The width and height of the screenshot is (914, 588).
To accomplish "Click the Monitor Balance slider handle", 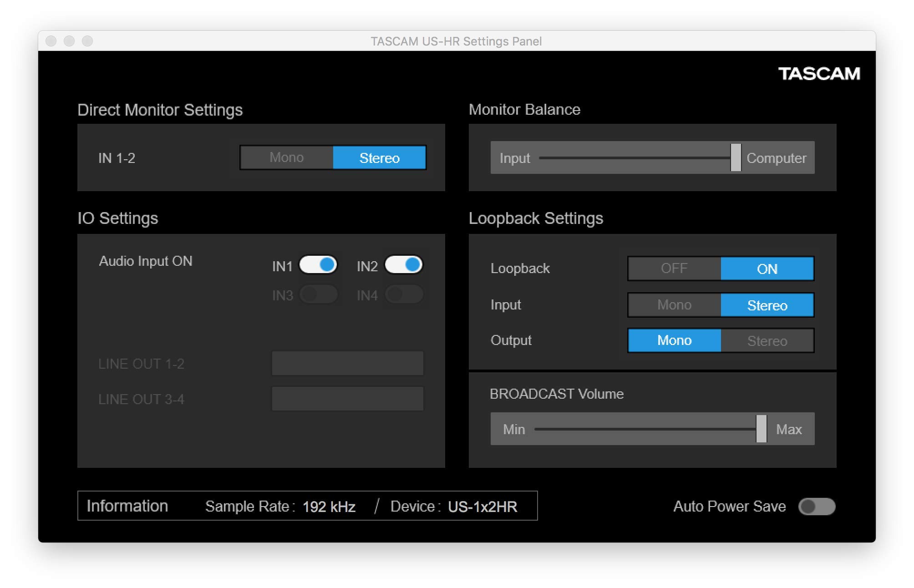I will click(x=736, y=157).
